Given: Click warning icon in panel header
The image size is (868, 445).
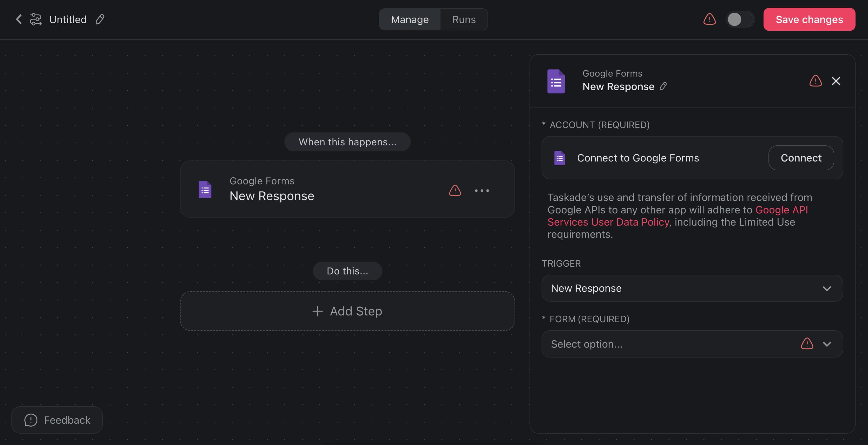Looking at the screenshot, I should pyautogui.click(x=816, y=81).
